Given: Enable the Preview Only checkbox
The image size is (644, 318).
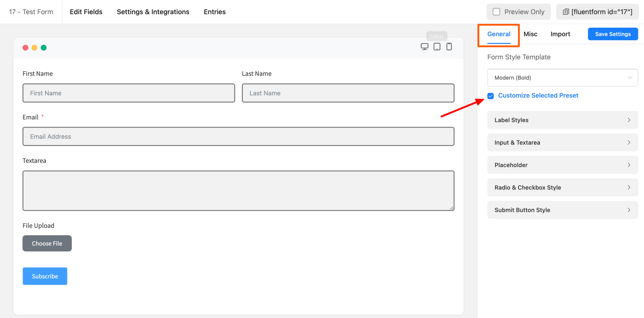Looking at the screenshot, I should (x=497, y=11).
